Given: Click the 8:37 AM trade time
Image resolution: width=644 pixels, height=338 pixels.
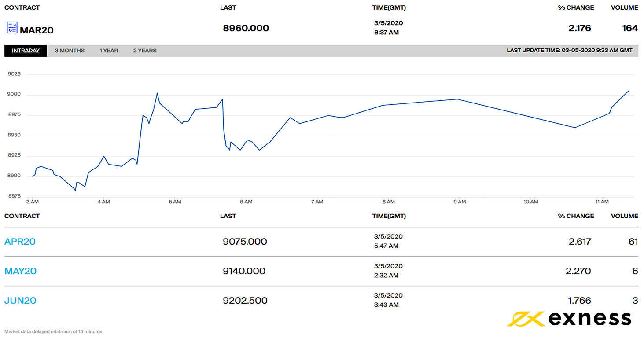Looking at the screenshot, I should point(386,33).
